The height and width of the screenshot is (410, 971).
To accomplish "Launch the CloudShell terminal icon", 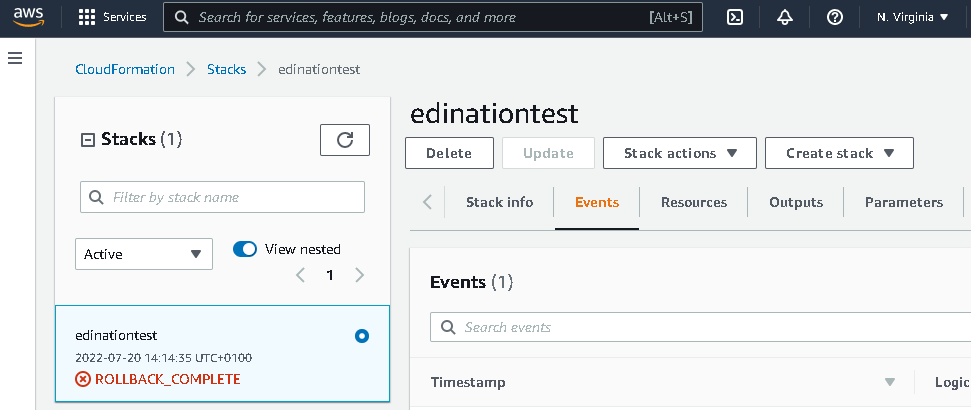I will click(x=734, y=17).
